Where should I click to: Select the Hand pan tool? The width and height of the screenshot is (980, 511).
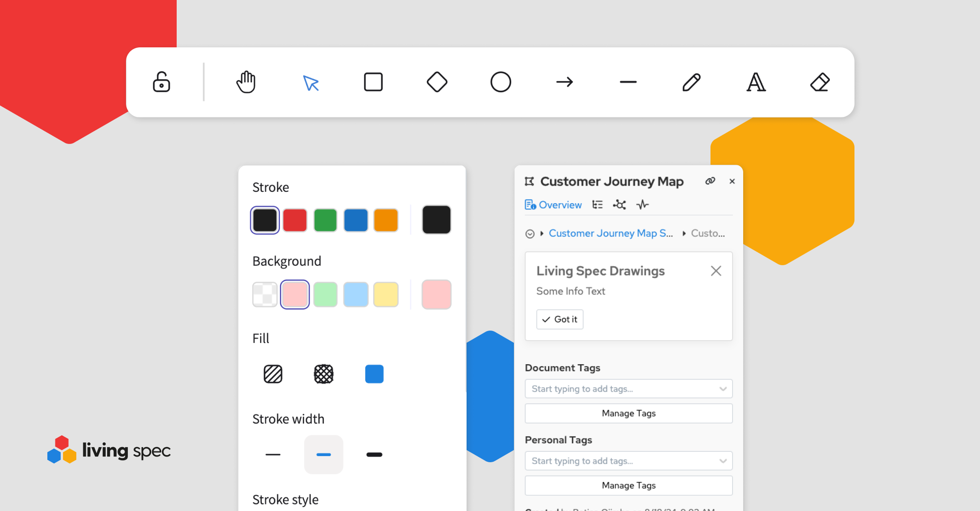click(x=246, y=82)
